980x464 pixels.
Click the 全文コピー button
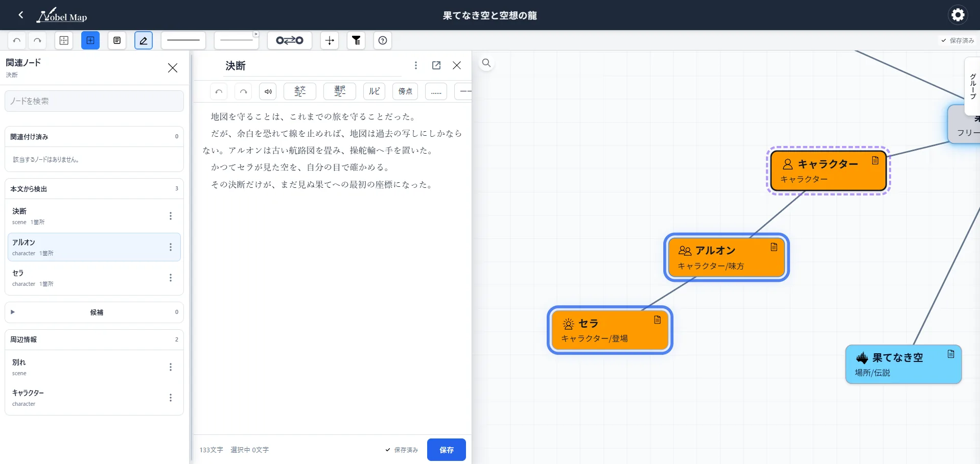pyautogui.click(x=300, y=91)
